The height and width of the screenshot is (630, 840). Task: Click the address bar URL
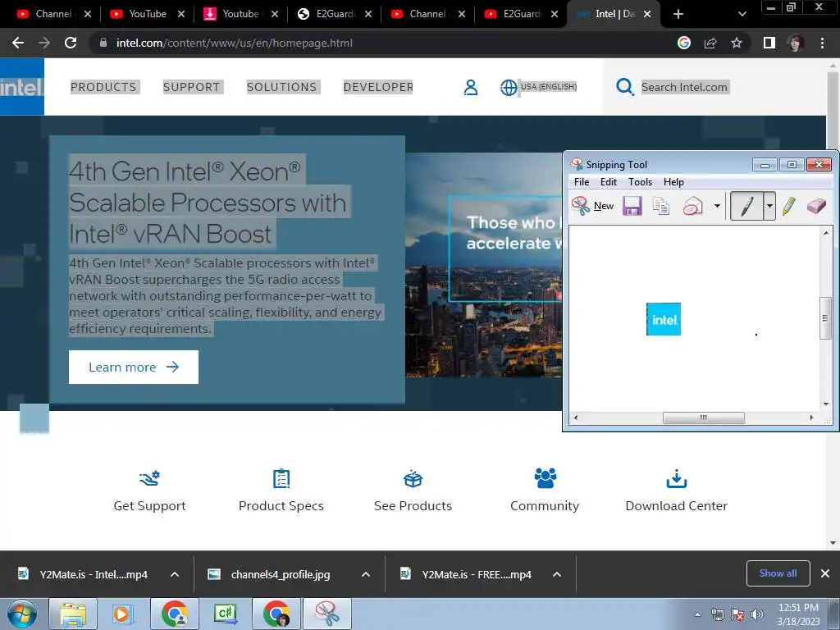coord(234,43)
